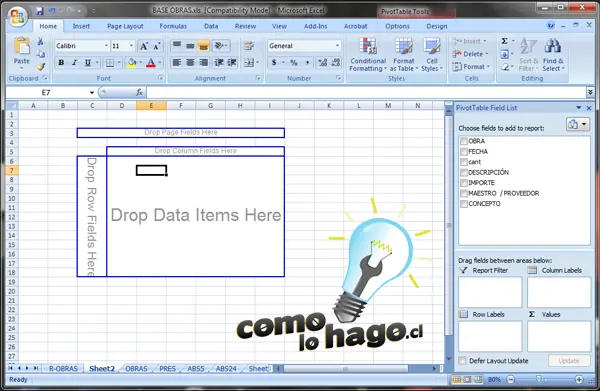The width and height of the screenshot is (600, 391).
Task: Open the font size dropdown
Action: click(131, 46)
